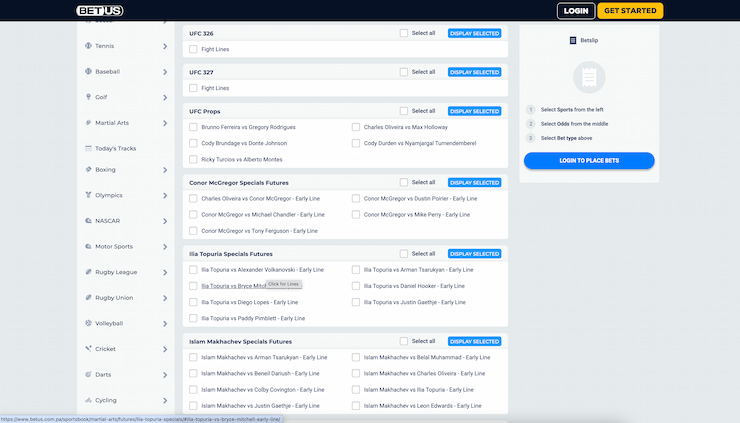Image resolution: width=740 pixels, height=423 pixels.
Task: Click the Cycling icon
Action: click(88, 400)
